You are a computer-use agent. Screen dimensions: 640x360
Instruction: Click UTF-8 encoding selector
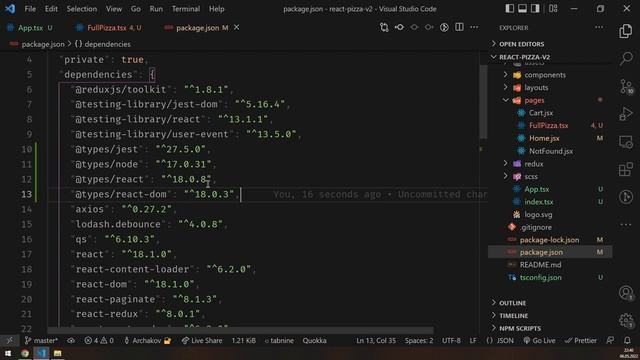451,340
